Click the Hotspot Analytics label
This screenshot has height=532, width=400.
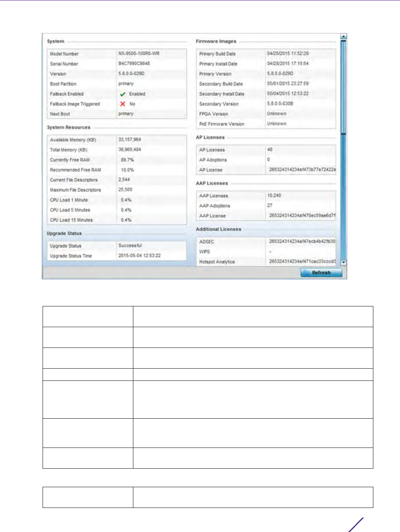217,262
